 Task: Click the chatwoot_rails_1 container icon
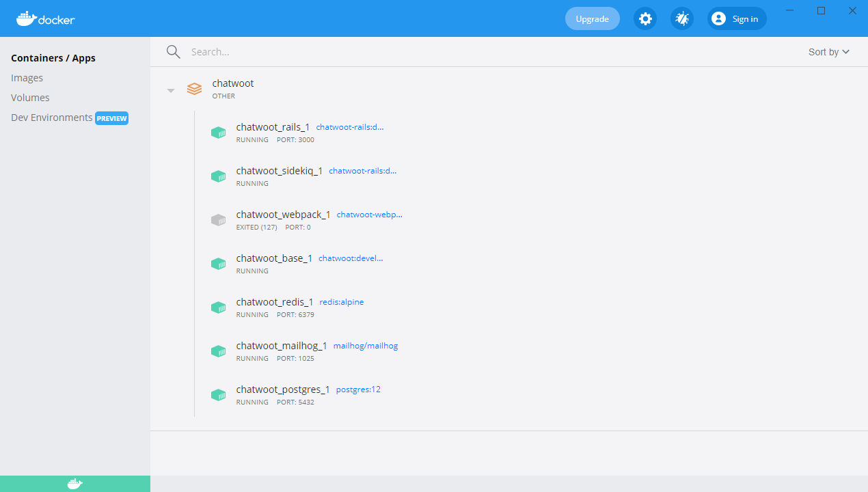(218, 132)
